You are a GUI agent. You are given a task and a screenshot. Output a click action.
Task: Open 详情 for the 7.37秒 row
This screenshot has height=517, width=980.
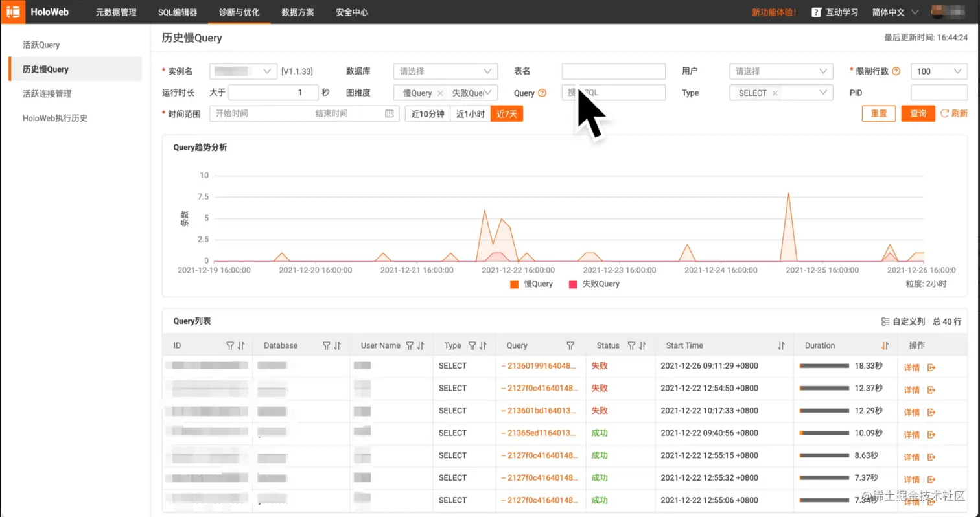point(912,479)
